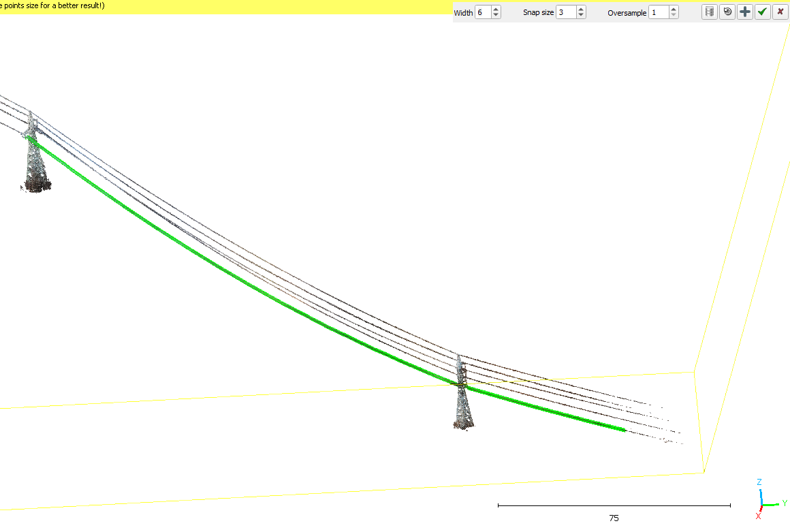Click the left transmission tower point cloud

[x=35, y=163]
